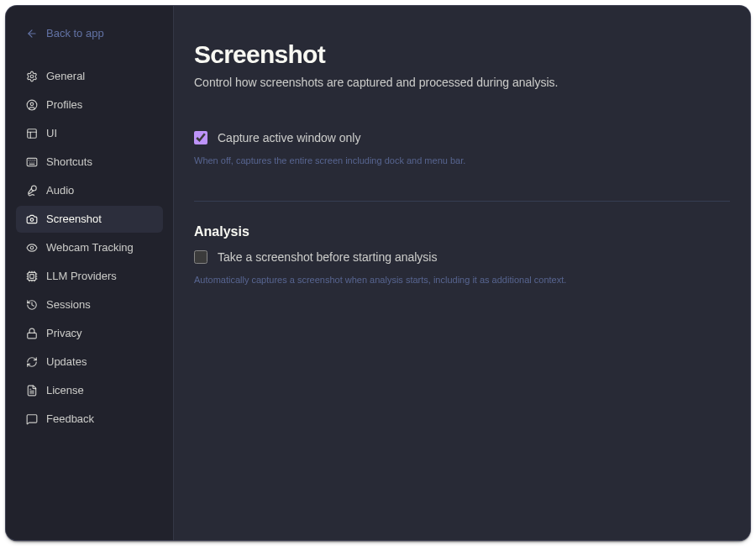756x546 pixels.
Task: Click the License document icon
Action: (x=32, y=391)
